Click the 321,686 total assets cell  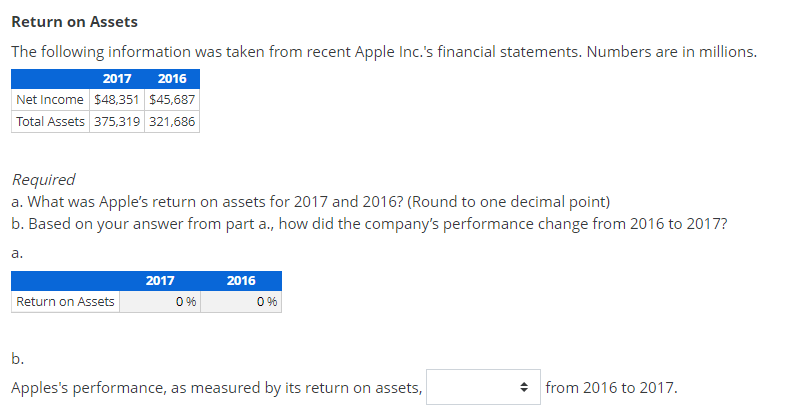point(172,121)
